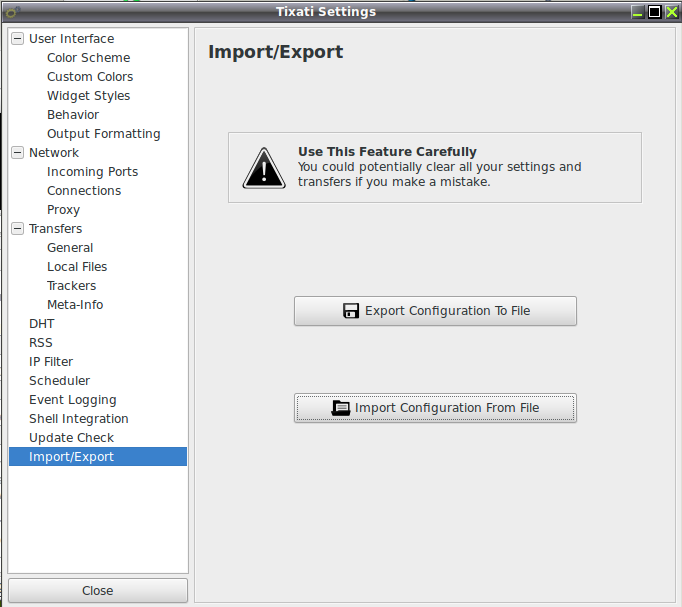Viewport: 682px width, 607px height.
Task: Click the 'Use This Feature Carefully' heading
Action: coord(387,151)
